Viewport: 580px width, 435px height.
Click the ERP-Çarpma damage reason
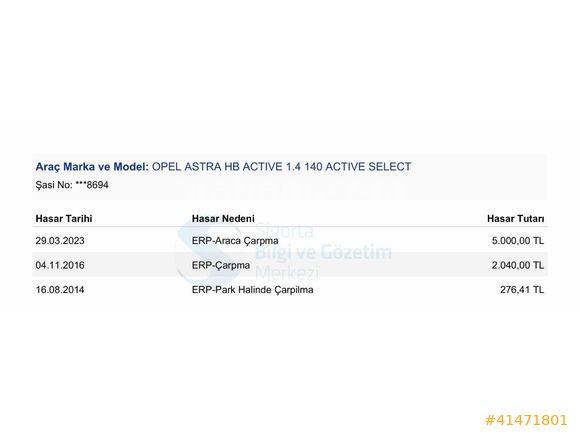(221, 265)
